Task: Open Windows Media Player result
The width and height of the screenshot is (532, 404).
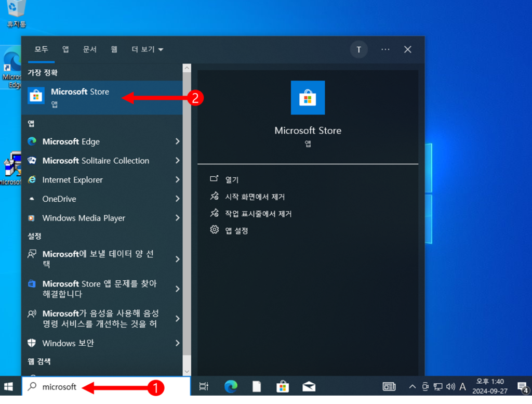Action: tap(98, 218)
